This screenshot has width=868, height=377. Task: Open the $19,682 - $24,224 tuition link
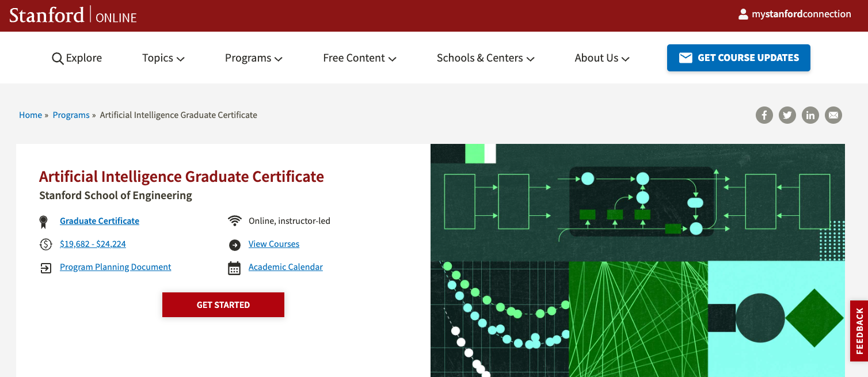[x=93, y=244]
